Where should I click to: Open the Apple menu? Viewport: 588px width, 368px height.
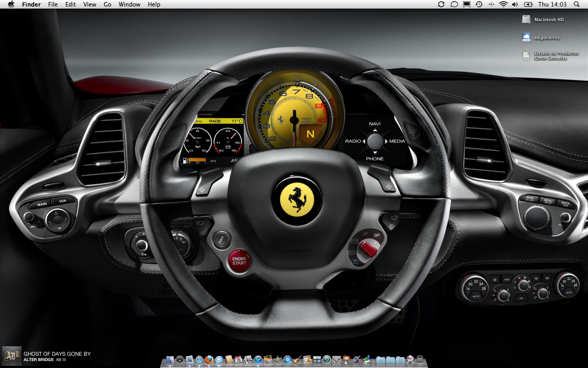pos(11,4)
